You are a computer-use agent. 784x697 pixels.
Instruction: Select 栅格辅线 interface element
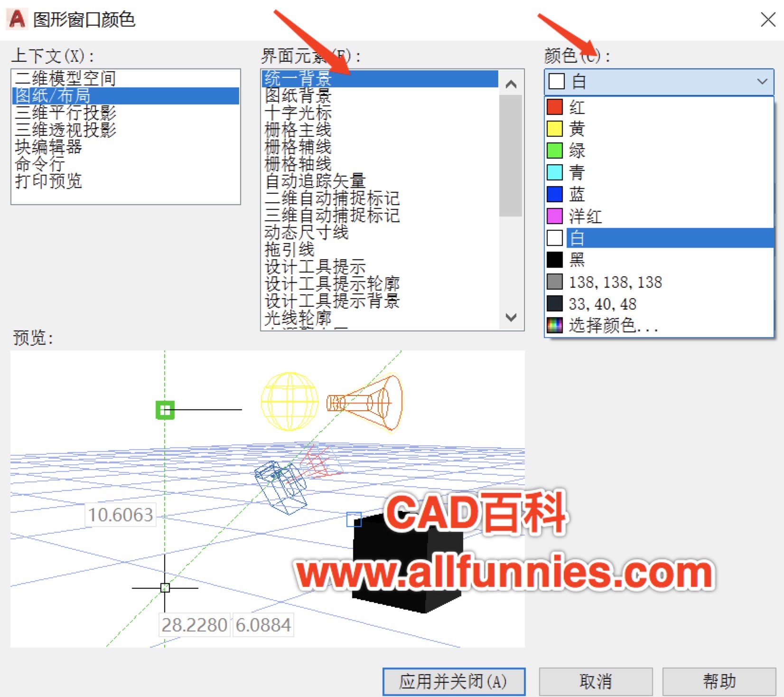coord(380,147)
